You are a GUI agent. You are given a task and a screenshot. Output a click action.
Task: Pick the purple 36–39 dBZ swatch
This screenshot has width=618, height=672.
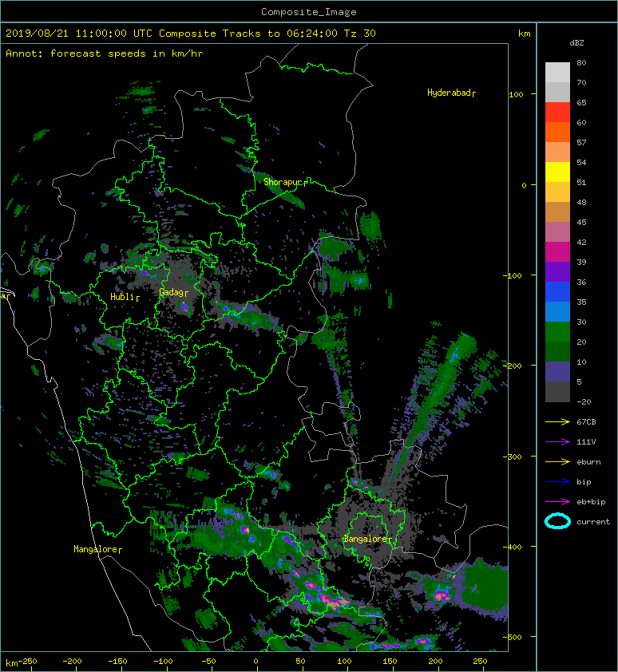click(557, 271)
